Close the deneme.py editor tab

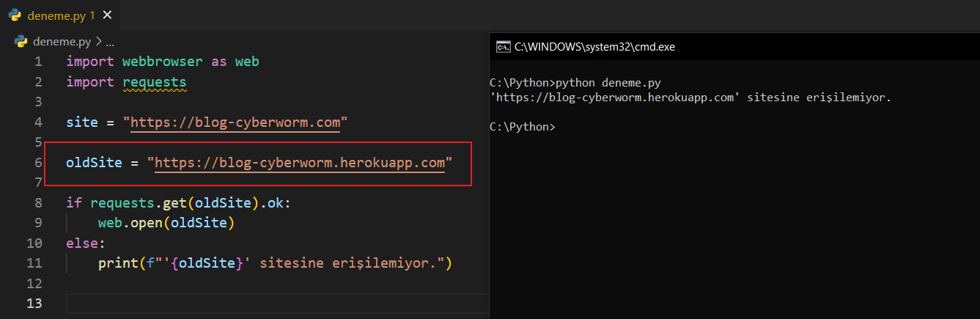pos(108,15)
